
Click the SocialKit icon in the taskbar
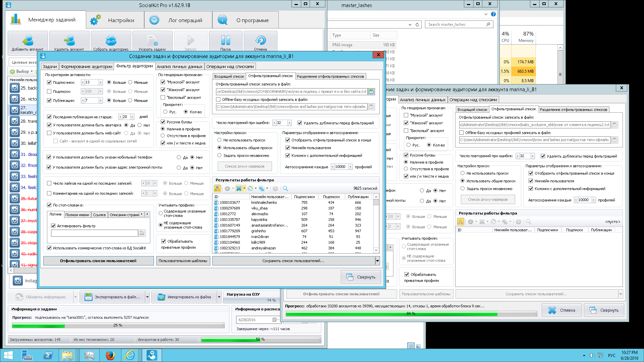coord(152,355)
